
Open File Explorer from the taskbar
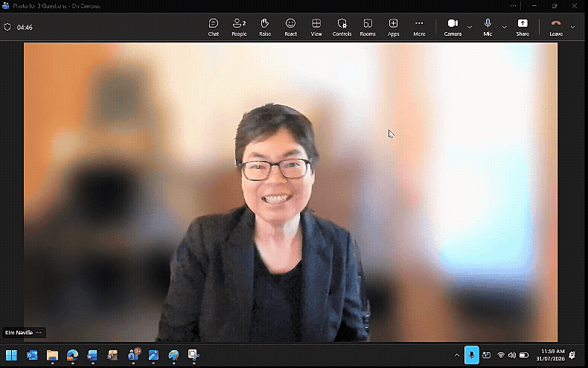click(53, 355)
